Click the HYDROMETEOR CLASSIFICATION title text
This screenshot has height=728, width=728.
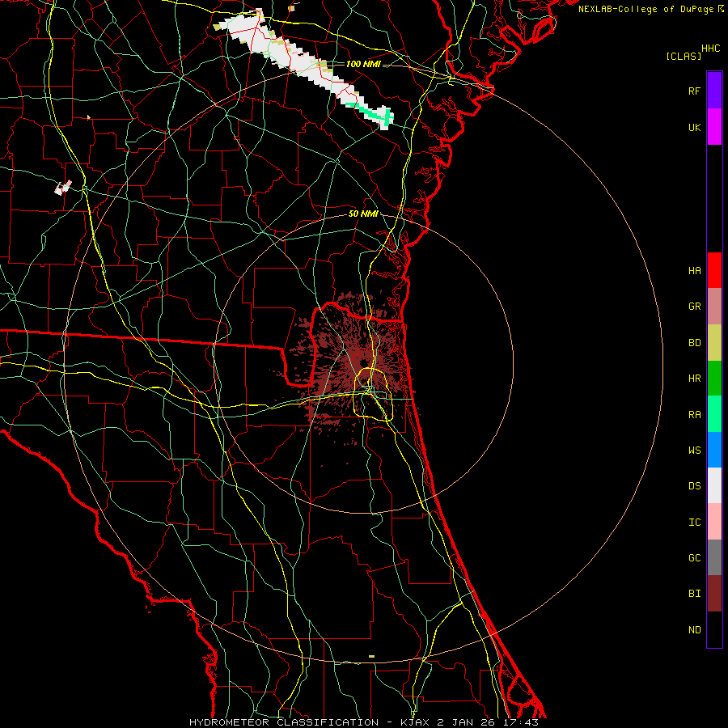[x=284, y=722]
